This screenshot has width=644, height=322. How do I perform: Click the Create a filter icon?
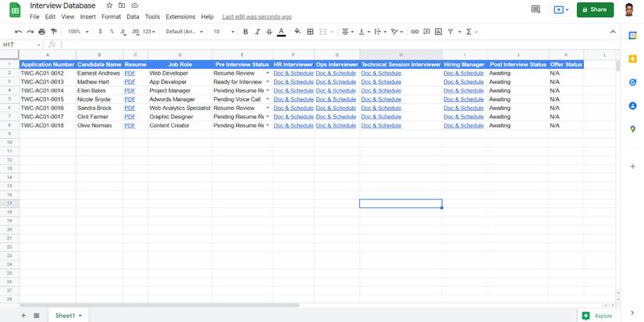click(x=450, y=32)
